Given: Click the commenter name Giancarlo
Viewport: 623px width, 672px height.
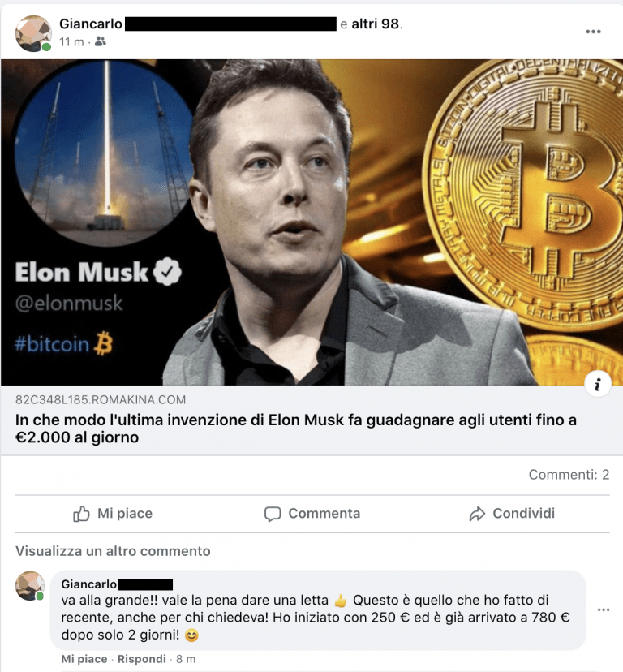Looking at the screenshot, I should point(88,584).
